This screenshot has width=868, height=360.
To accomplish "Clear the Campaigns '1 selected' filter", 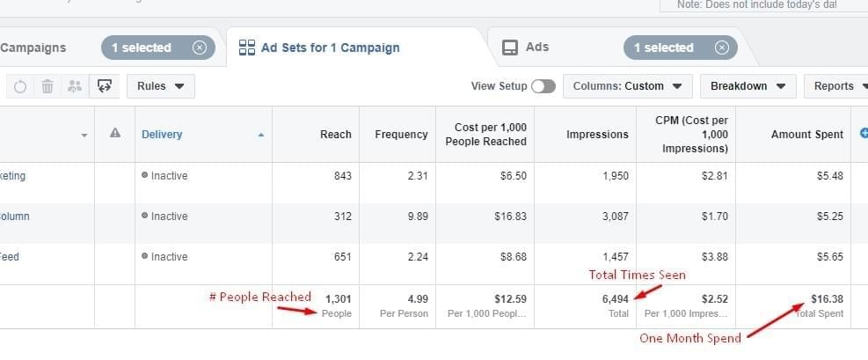I will [200, 48].
